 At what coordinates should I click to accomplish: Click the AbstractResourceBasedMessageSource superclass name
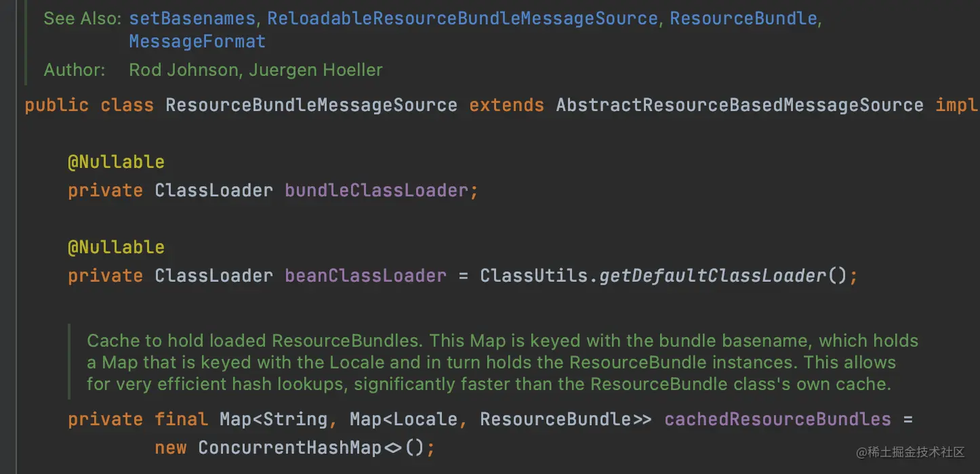[x=739, y=105]
